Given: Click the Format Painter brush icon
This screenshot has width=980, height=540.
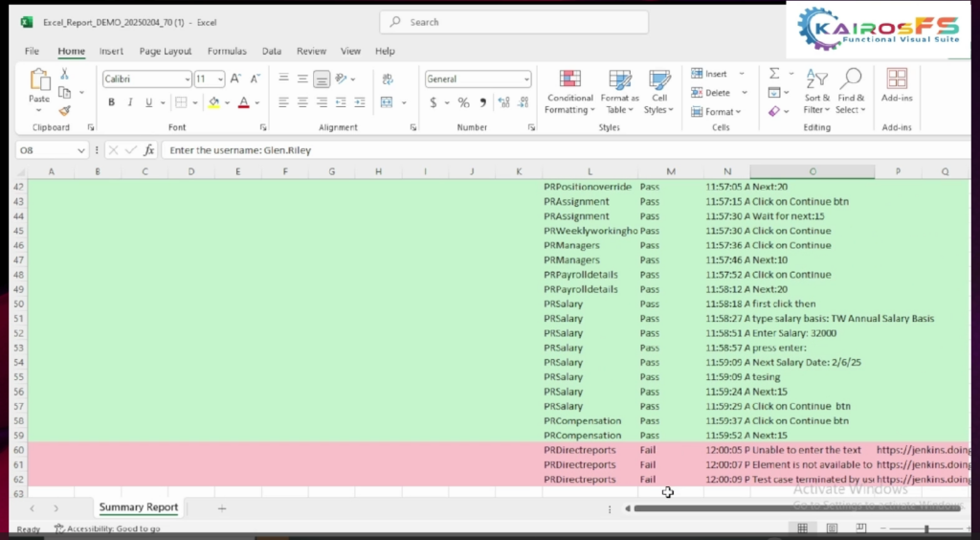Looking at the screenshot, I should pos(64,111).
